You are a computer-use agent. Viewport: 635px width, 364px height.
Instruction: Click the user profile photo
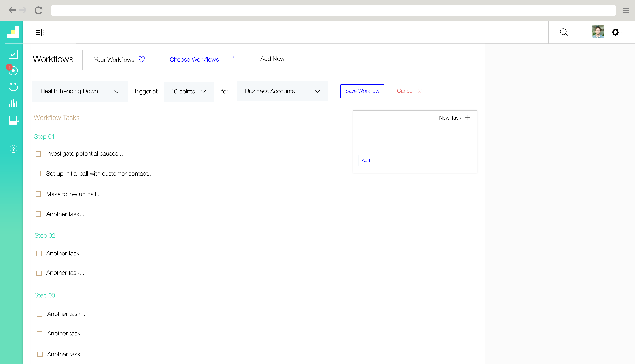(598, 32)
